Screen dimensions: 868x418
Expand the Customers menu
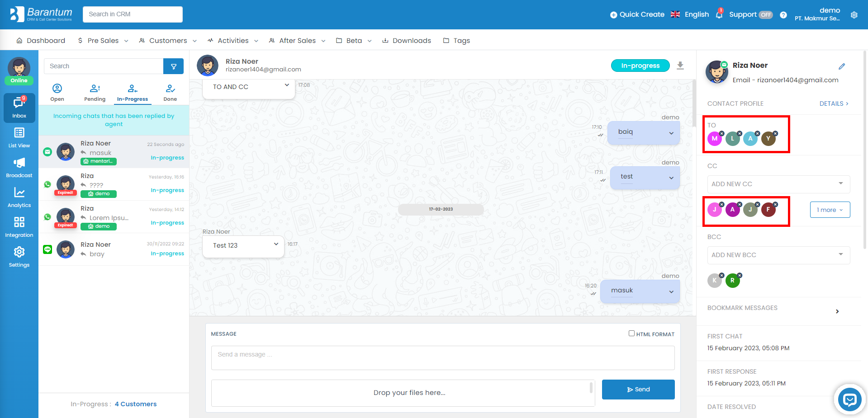pos(168,41)
